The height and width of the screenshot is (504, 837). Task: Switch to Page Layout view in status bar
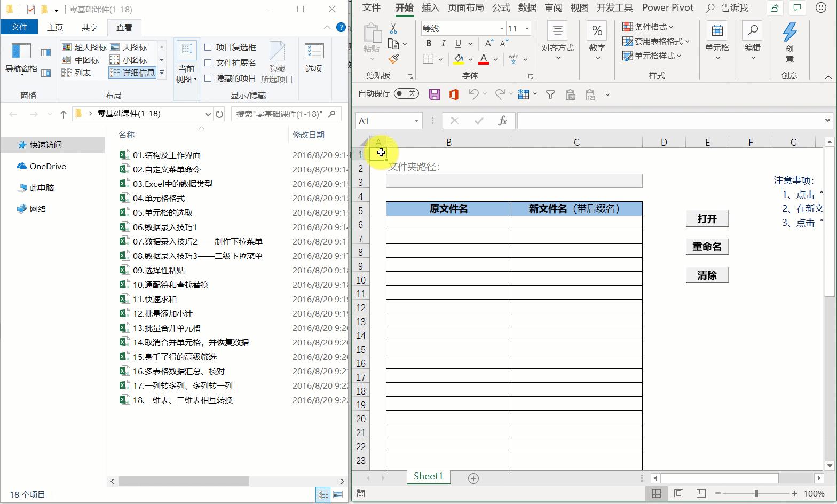[678, 493]
